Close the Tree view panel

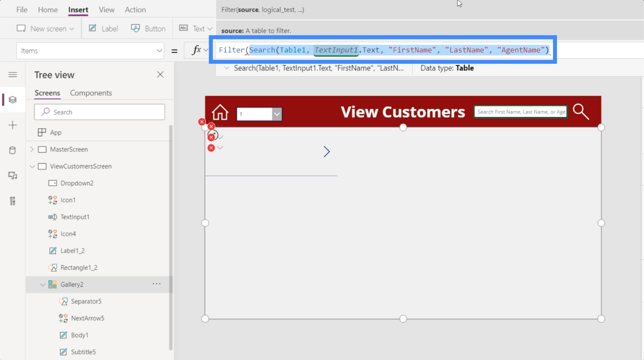(x=160, y=75)
